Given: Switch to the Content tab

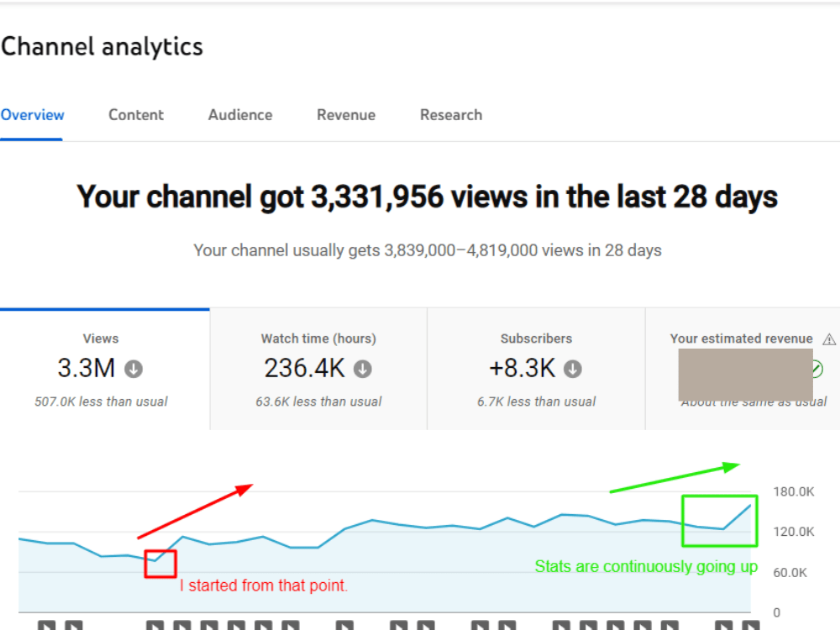Looking at the screenshot, I should 136,115.
